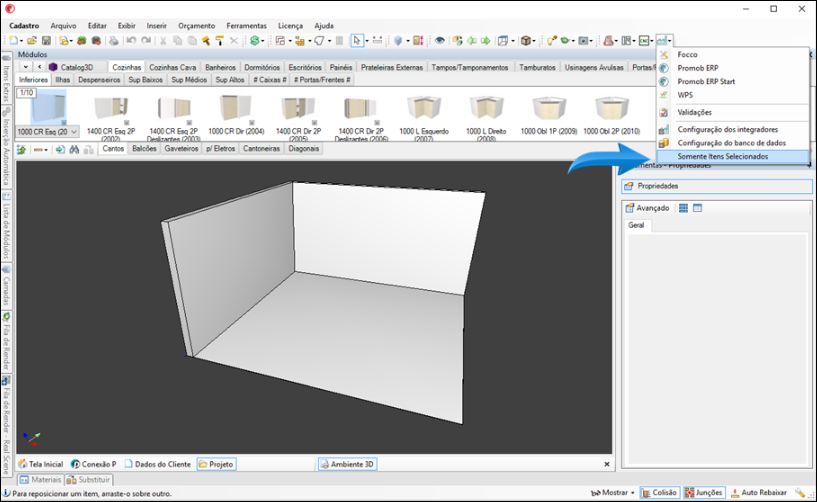Click the green dollar budget icon
This screenshot has height=502, width=817.
pos(254,40)
